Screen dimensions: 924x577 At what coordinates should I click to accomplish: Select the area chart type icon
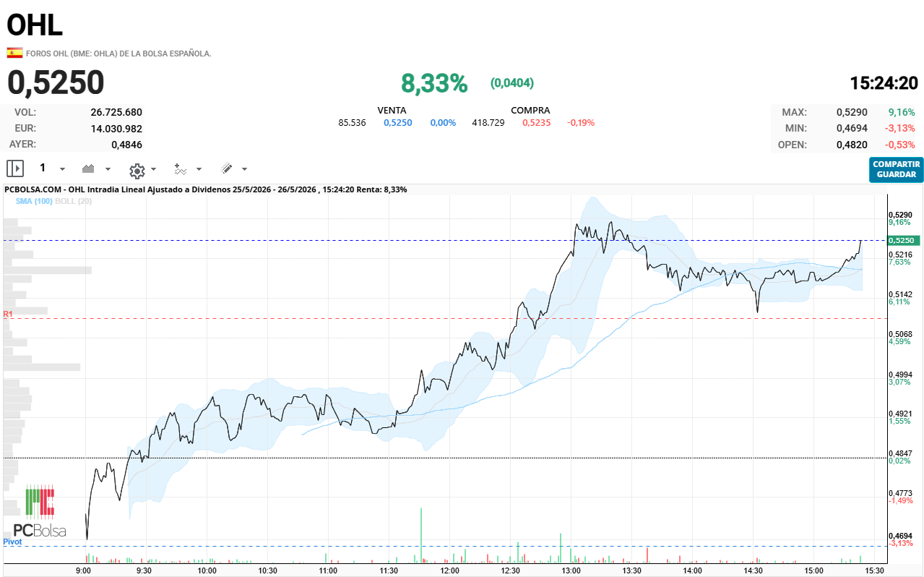[89, 168]
